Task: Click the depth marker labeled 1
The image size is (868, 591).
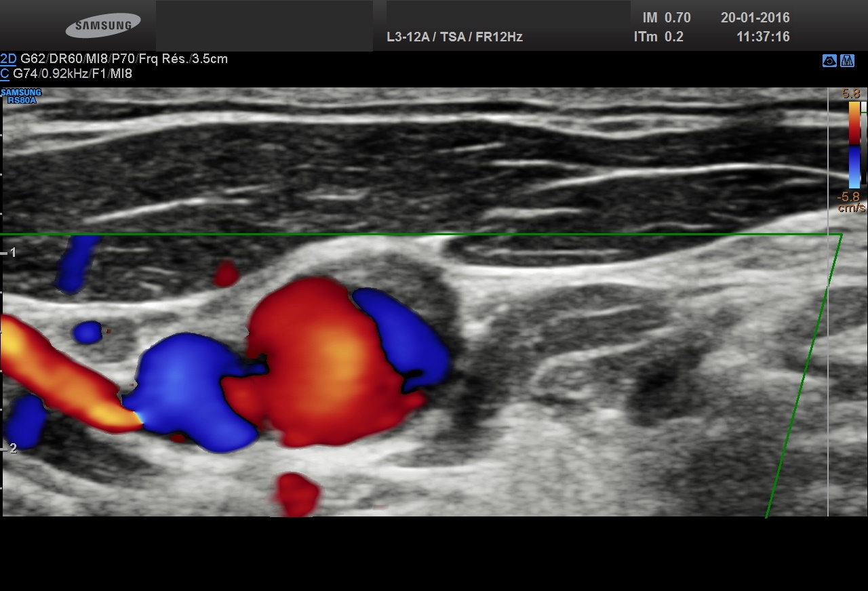Action: coord(12,253)
